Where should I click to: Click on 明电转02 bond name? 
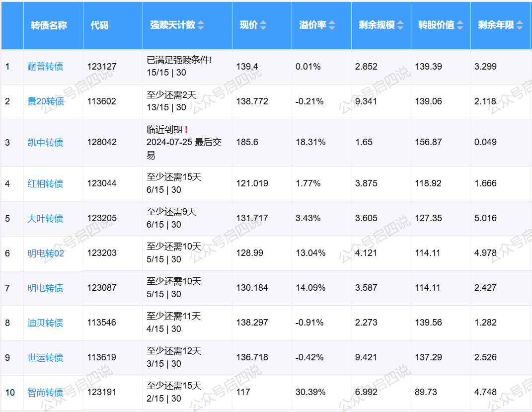pos(46,253)
